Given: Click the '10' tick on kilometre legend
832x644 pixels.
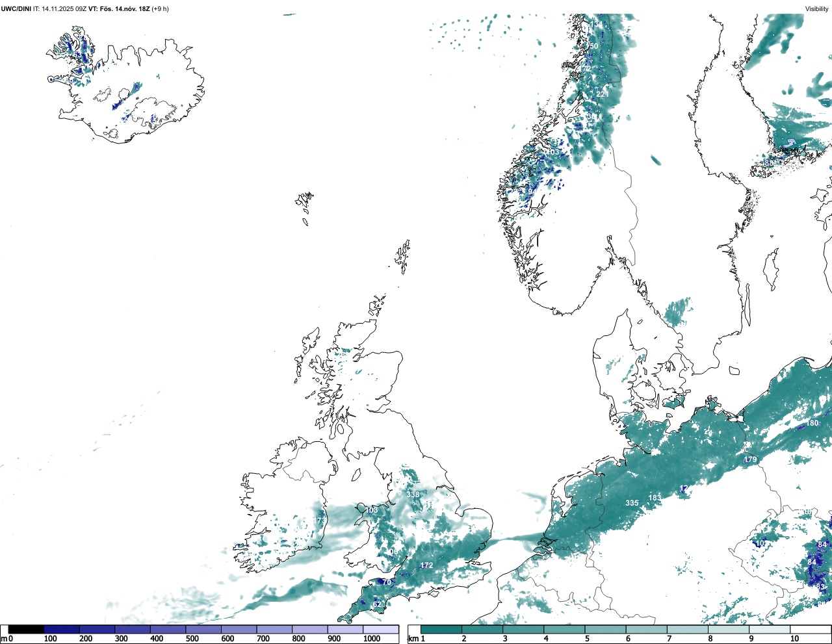Looking at the screenshot, I should pyautogui.click(x=794, y=639).
